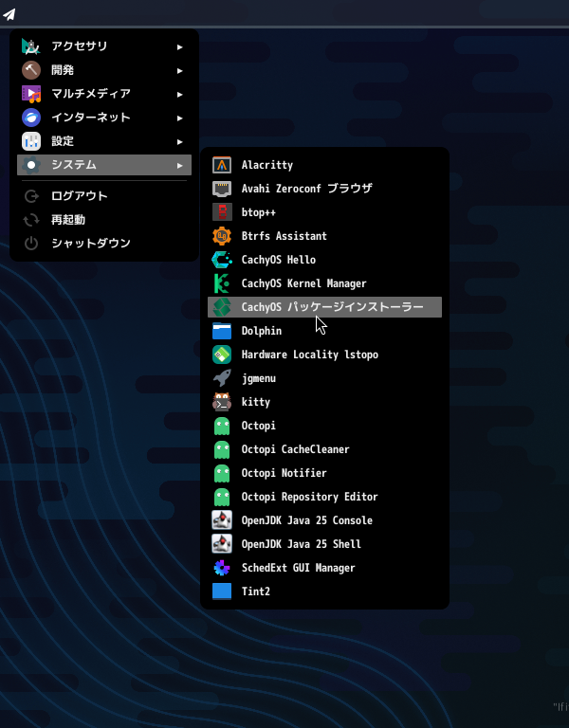
Task: Choose ログアウト to log out
Action: [x=104, y=196]
